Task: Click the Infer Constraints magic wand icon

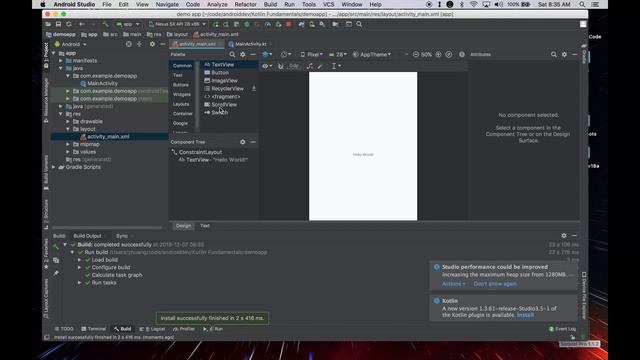Action: (320, 66)
